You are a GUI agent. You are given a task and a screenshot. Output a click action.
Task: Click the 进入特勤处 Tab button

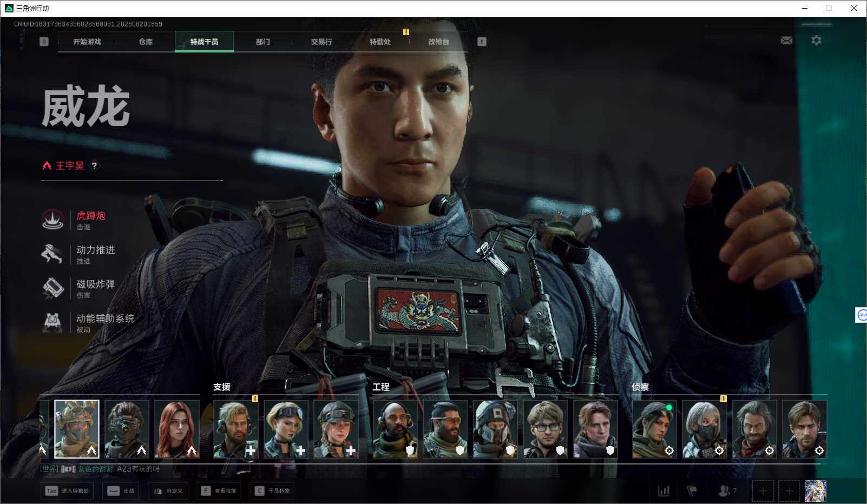point(67,491)
